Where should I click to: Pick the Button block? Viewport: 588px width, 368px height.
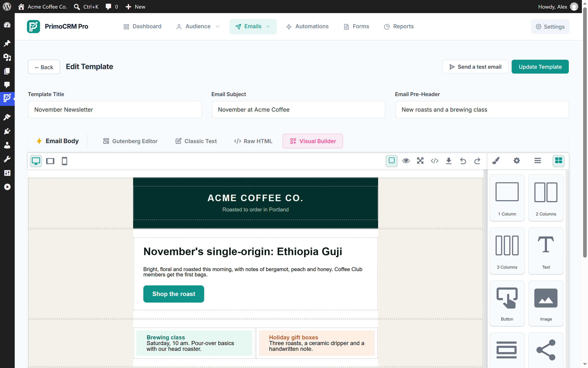click(507, 304)
